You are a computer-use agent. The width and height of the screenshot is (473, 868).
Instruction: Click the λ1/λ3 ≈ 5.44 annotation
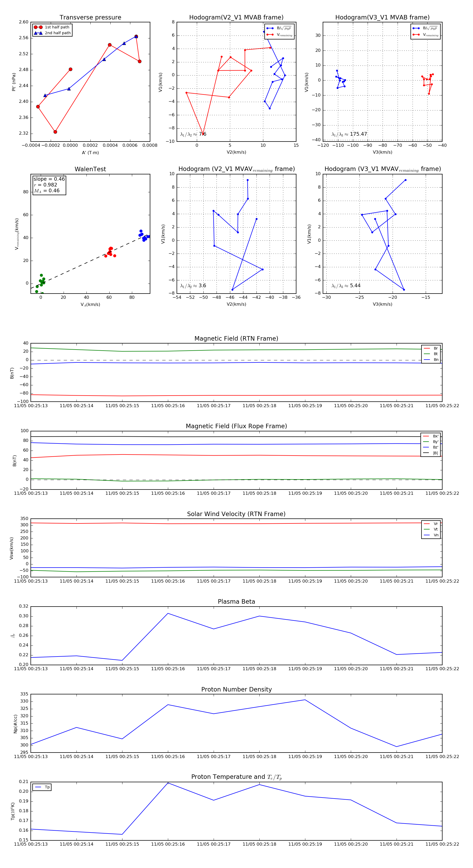pos(346,286)
